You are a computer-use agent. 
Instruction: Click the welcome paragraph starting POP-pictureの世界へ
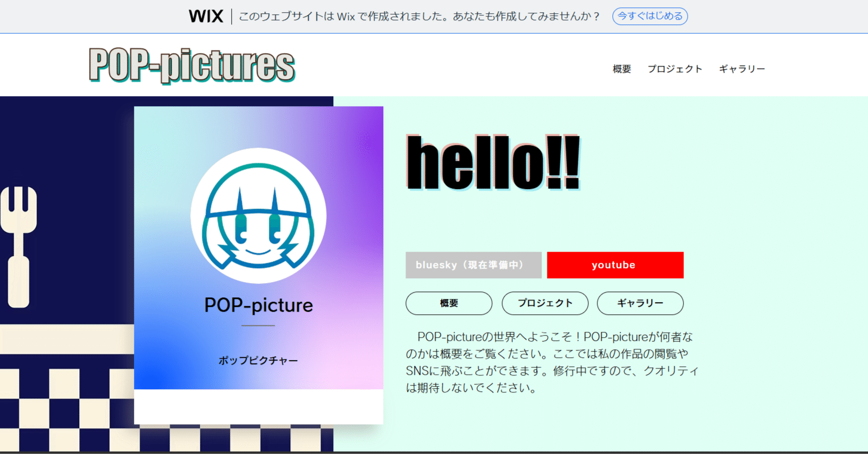pos(552,362)
